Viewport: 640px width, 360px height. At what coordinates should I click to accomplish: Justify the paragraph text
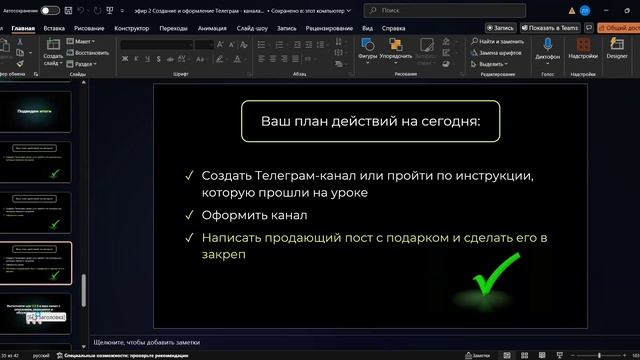pos(296,59)
